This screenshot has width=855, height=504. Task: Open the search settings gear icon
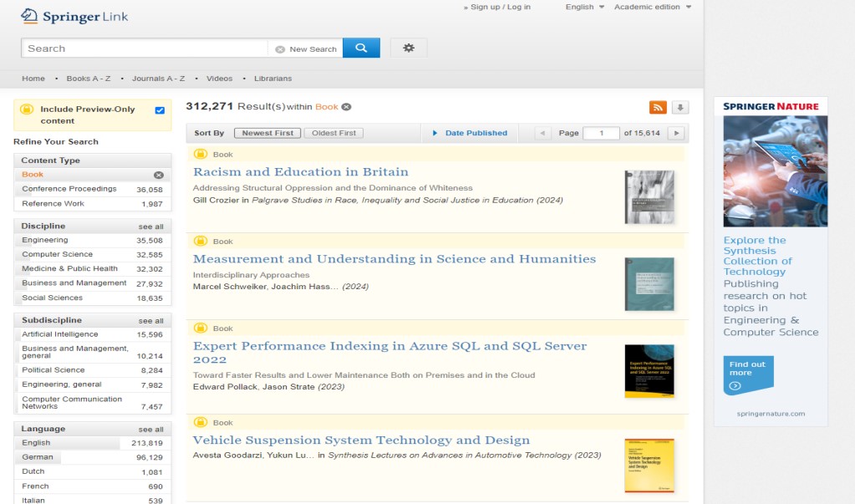408,48
